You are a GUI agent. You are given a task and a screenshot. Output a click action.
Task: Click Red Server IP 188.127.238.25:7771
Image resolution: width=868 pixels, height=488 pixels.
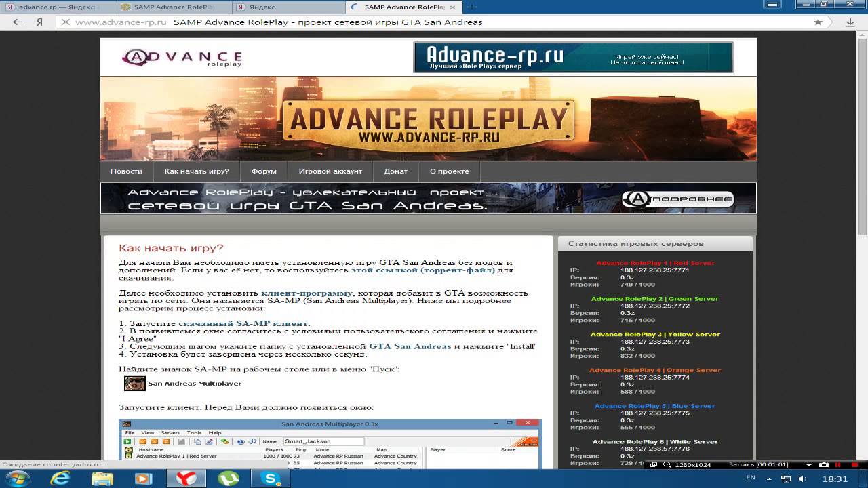(x=654, y=270)
